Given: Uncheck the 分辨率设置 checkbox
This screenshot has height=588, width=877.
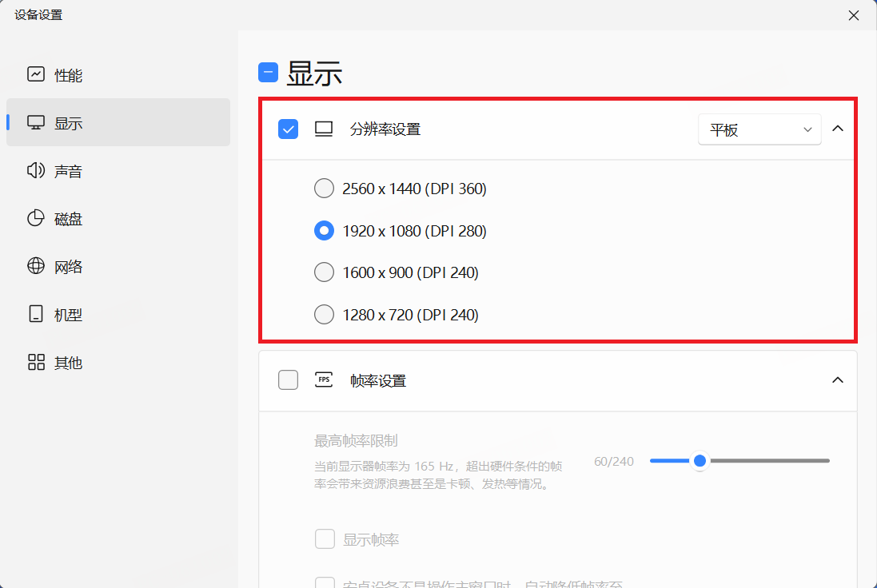Looking at the screenshot, I should pos(288,129).
